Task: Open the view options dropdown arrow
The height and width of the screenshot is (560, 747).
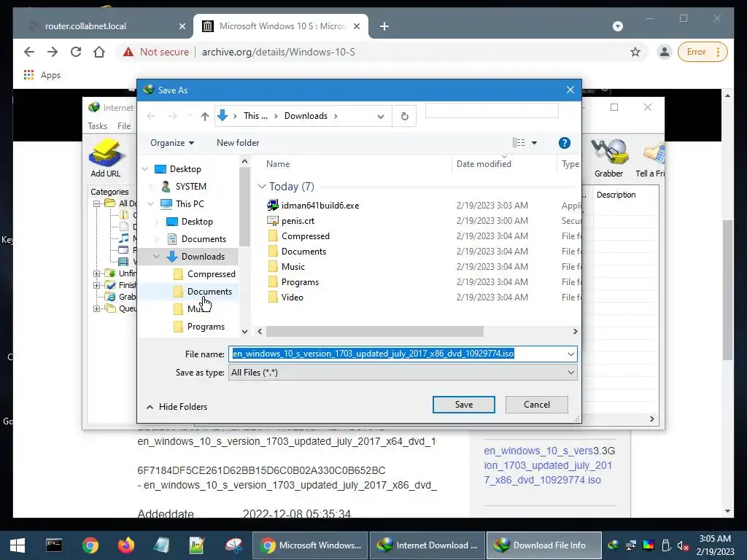Action: [x=534, y=143]
